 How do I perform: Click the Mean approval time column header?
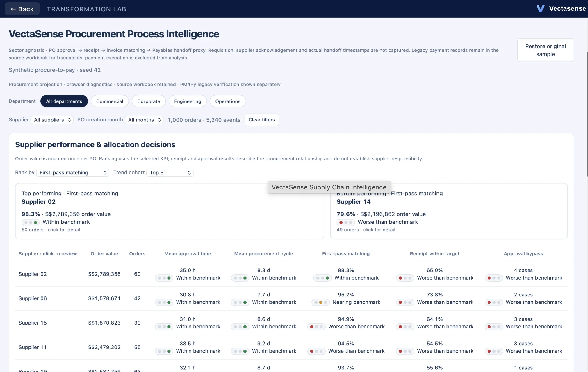click(188, 254)
